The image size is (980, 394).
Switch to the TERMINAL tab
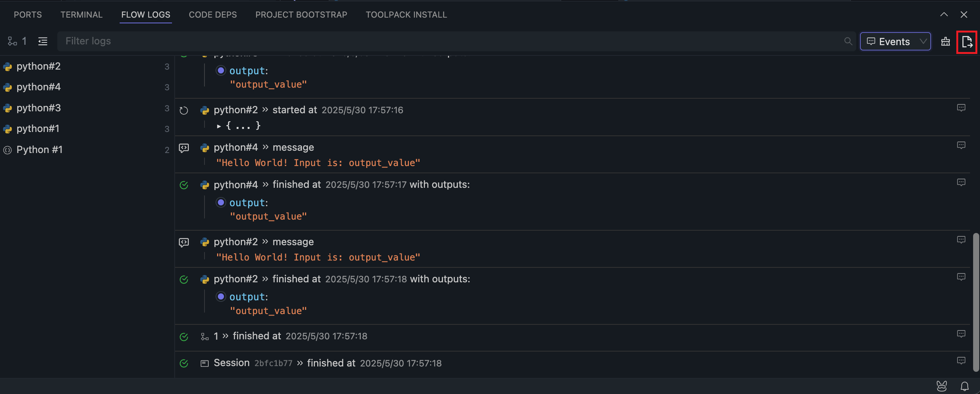pyautogui.click(x=81, y=15)
